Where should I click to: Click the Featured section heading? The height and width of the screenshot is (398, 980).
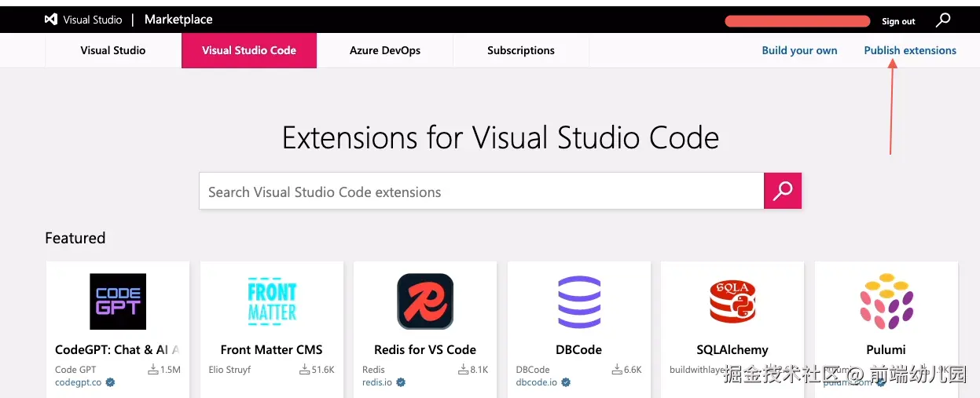[x=75, y=238]
